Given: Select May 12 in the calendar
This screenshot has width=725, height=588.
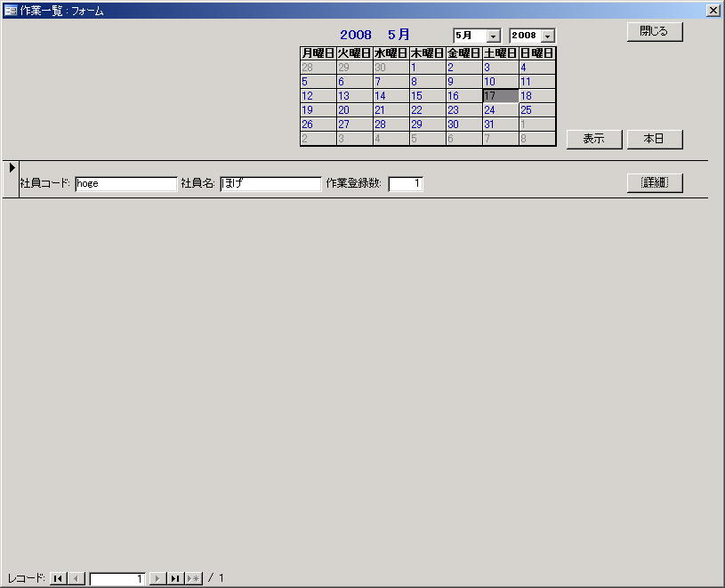Looking at the screenshot, I should point(318,96).
